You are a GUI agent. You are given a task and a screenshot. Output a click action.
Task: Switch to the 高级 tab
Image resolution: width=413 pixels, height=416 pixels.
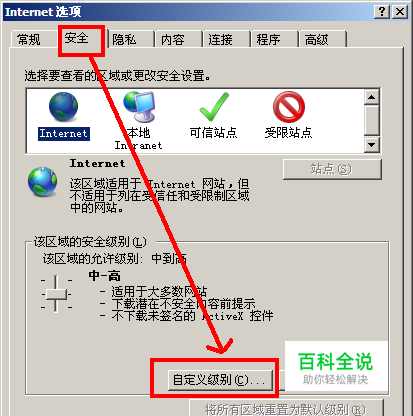(317, 40)
